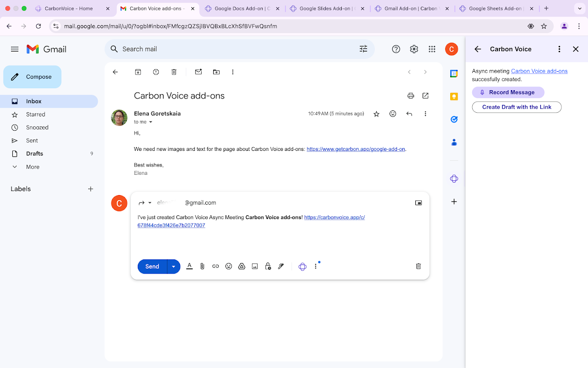588x368 pixels.
Task: Open conversation in new window
Action: 425,96
